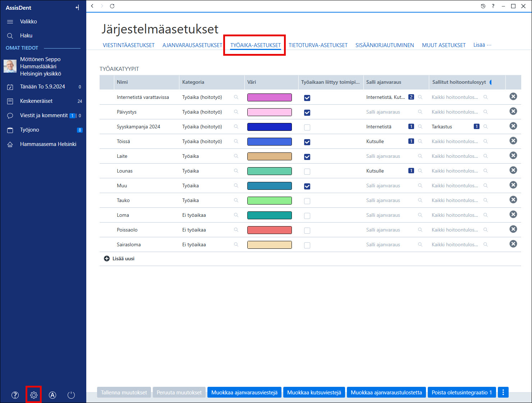Open the history clock icon at top right
This screenshot has height=403, width=532.
[483, 6]
